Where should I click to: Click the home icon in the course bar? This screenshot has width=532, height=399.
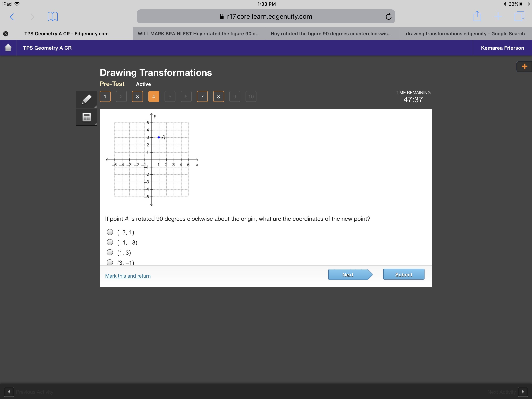(8, 48)
